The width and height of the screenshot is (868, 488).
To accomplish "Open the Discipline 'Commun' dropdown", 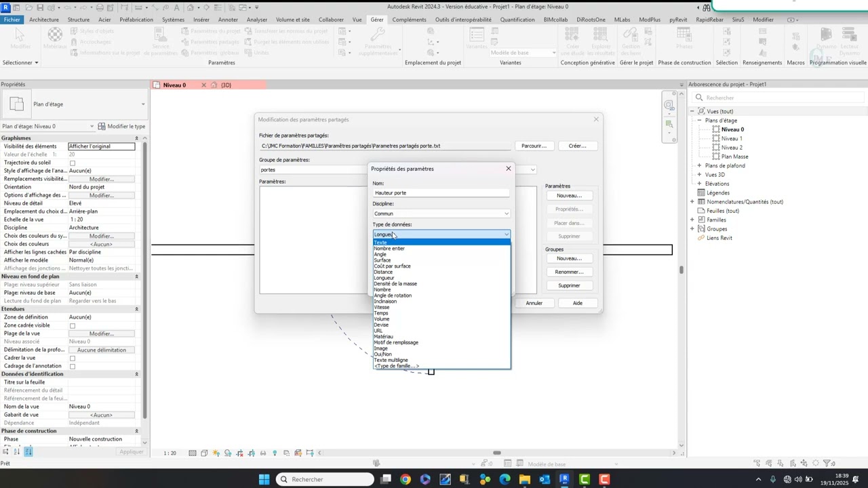I will point(441,213).
